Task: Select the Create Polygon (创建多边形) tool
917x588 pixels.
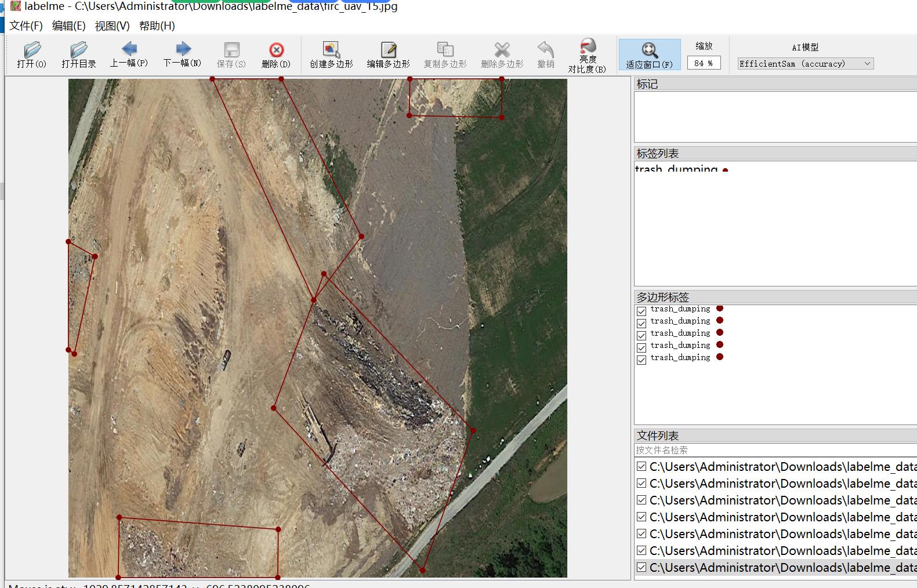Action: (x=331, y=55)
